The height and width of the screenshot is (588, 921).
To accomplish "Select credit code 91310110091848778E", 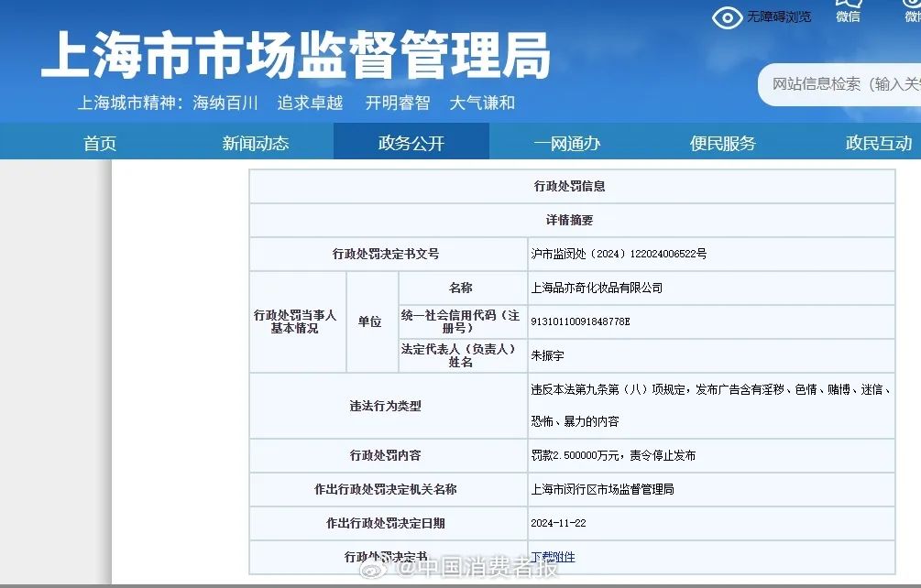I will [x=580, y=321].
